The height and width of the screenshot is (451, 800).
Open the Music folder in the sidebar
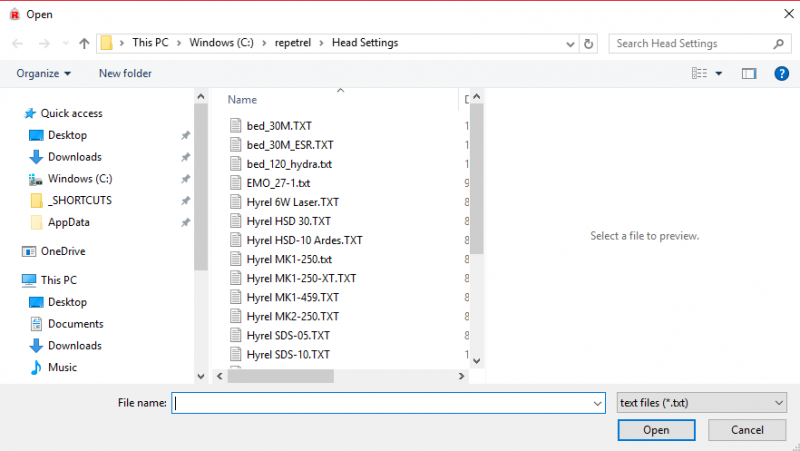pyautogui.click(x=62, y=367)
